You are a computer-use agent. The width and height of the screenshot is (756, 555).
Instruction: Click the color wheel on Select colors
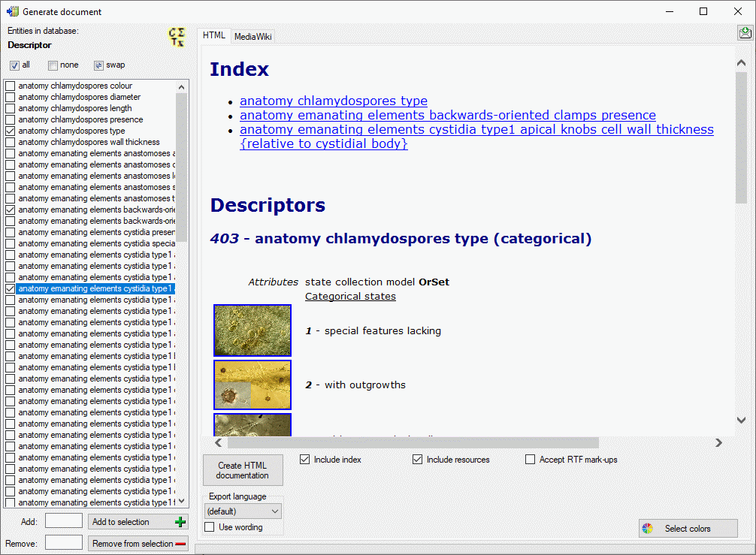(647, 529)
